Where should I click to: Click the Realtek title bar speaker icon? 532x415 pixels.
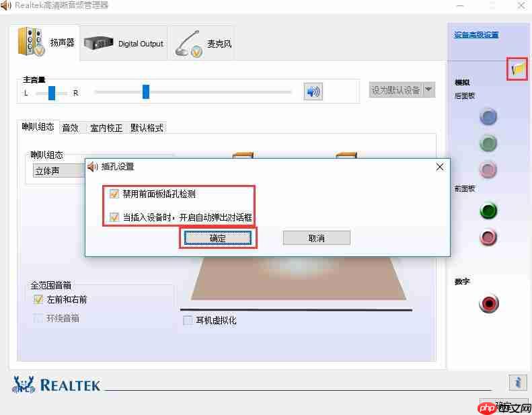6,5
